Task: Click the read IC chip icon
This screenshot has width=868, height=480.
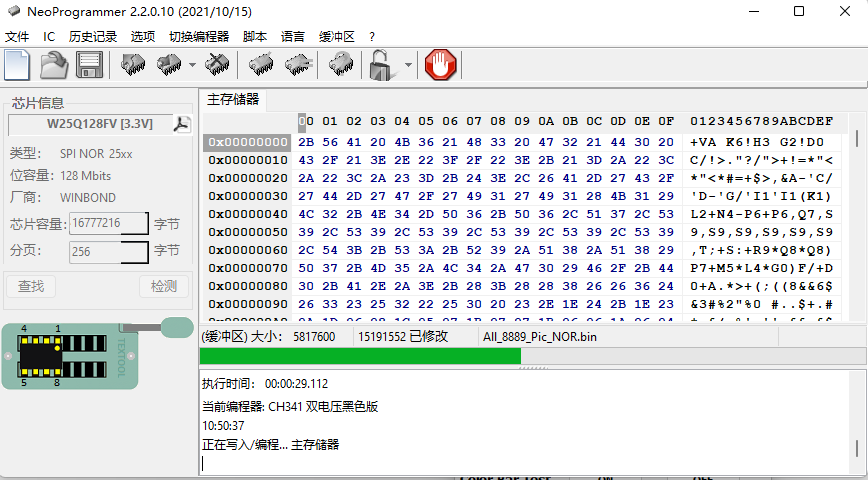Action: (x=133, y=65)
